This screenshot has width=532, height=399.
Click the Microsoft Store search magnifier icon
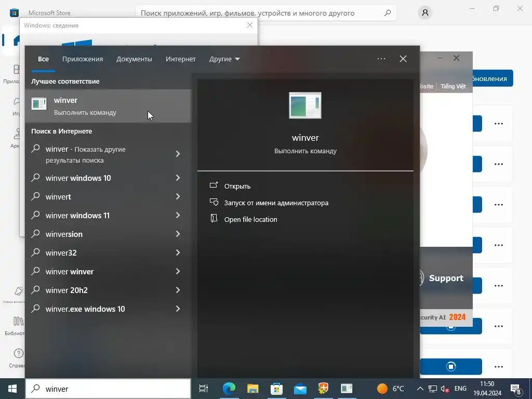tap(388, 13)
